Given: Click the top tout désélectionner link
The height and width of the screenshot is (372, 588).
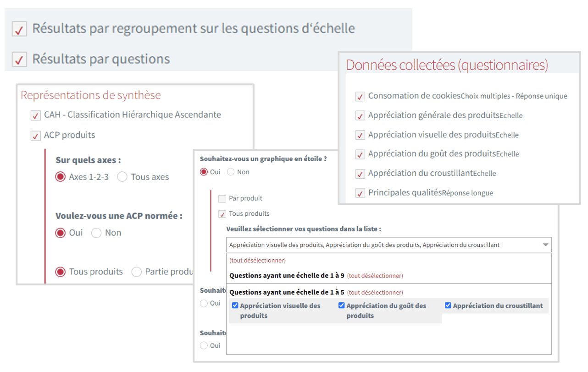Looking at the screenshot, I should point(257,260).
